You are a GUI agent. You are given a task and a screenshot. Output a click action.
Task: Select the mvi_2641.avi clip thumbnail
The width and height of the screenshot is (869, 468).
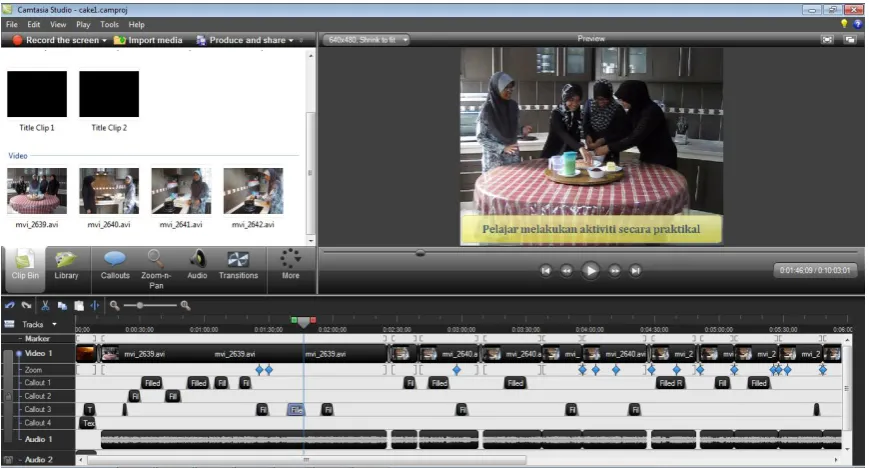181,191
